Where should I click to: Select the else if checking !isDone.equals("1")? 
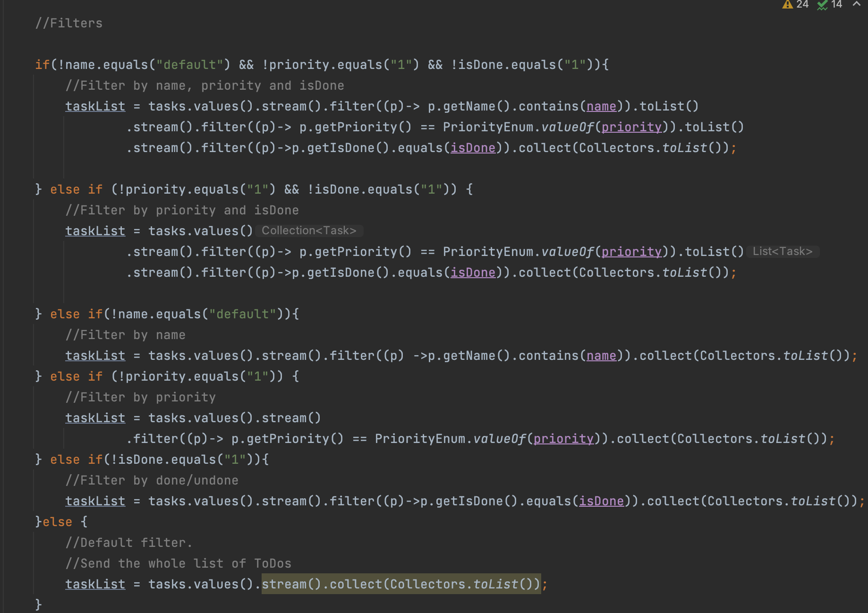click(x=151, y=459)
